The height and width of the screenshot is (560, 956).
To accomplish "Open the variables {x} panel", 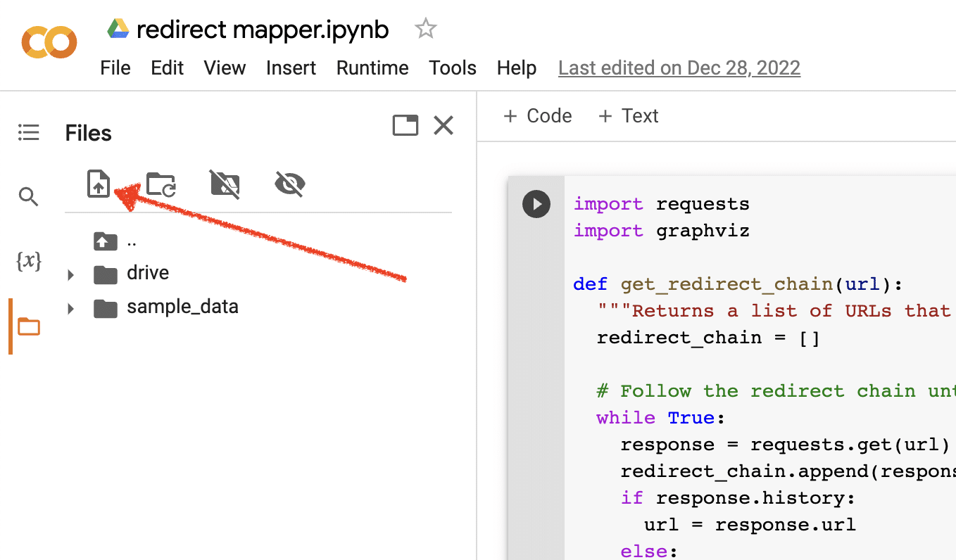I will point(28,262).
